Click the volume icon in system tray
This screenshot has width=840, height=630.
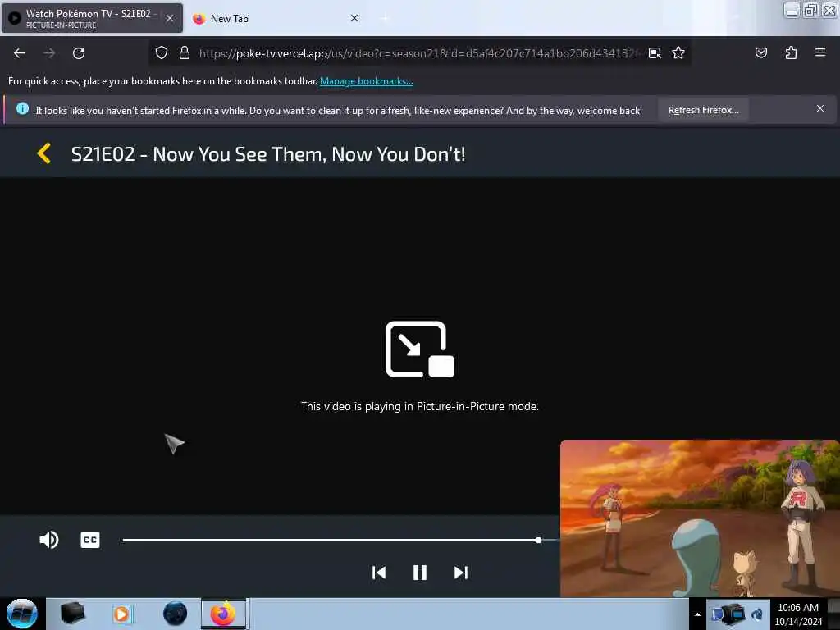pyautogui.click(x=757, y=614)
